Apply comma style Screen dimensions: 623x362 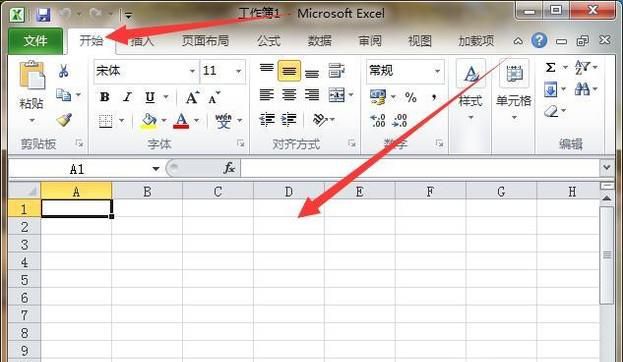point(434,97)
